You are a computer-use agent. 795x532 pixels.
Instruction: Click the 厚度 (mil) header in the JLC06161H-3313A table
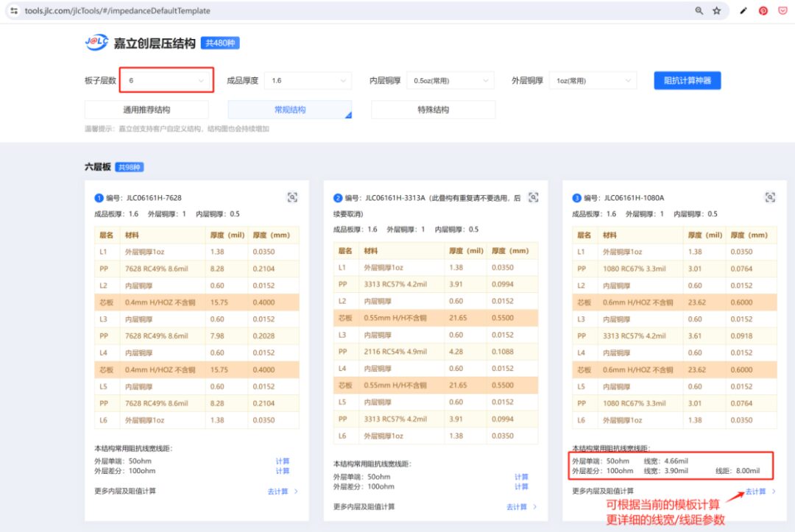(466, 251)
